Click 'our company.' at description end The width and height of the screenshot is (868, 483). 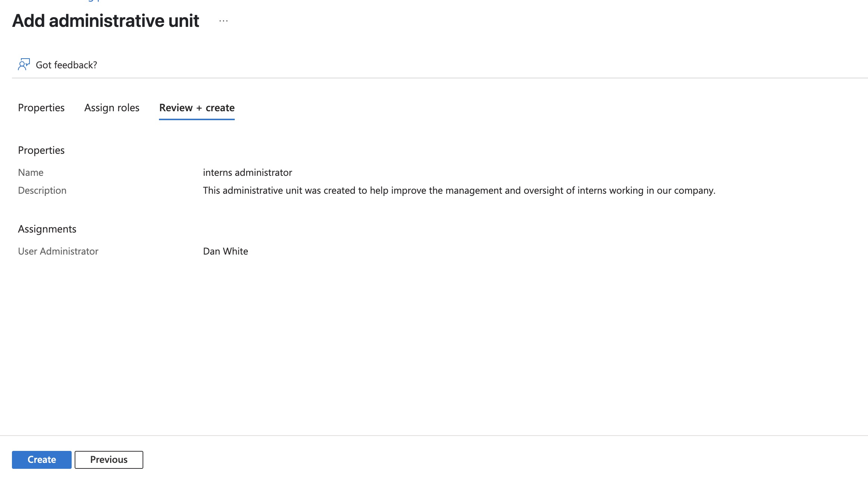tap(686, 190)
